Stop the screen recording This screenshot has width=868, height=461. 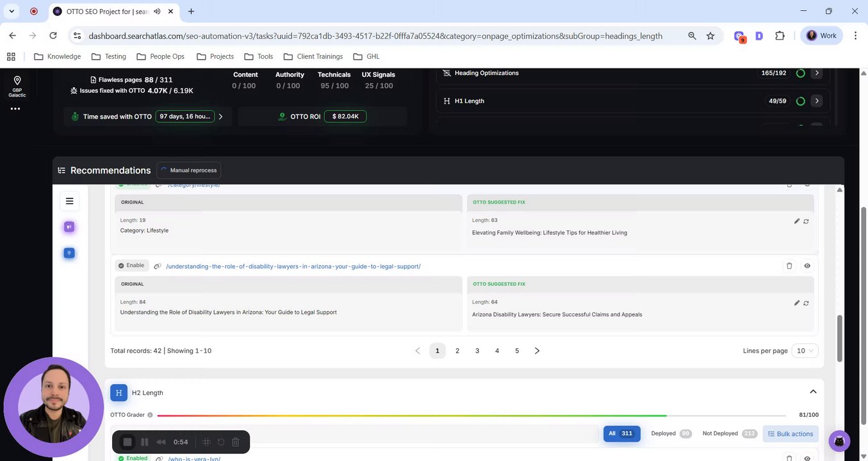[127, 442]
